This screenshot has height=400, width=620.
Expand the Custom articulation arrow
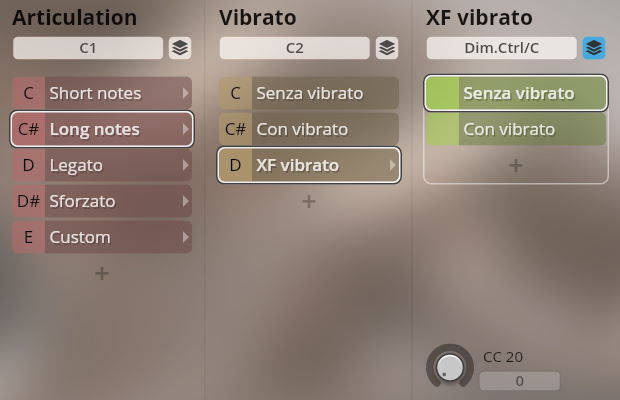[185, 237]
